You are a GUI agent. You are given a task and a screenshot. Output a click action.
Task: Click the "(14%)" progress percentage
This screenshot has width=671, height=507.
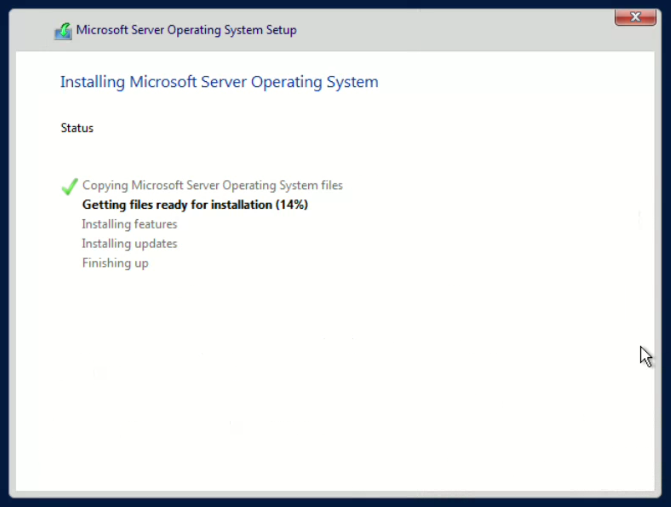click(290, 205)
